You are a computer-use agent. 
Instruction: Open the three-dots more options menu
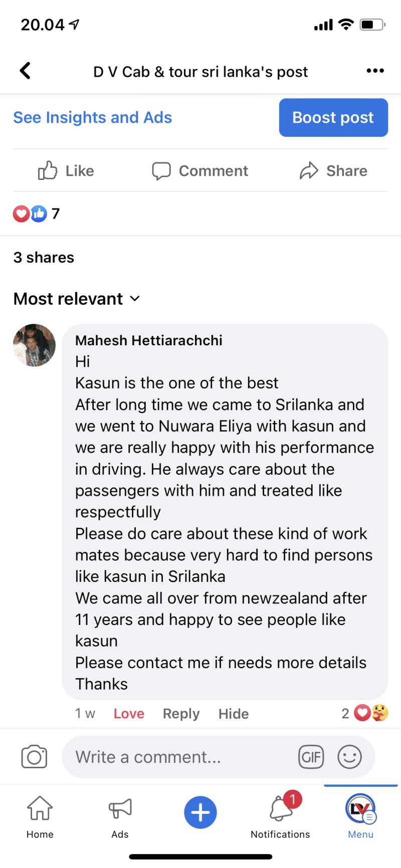[375, 71]
